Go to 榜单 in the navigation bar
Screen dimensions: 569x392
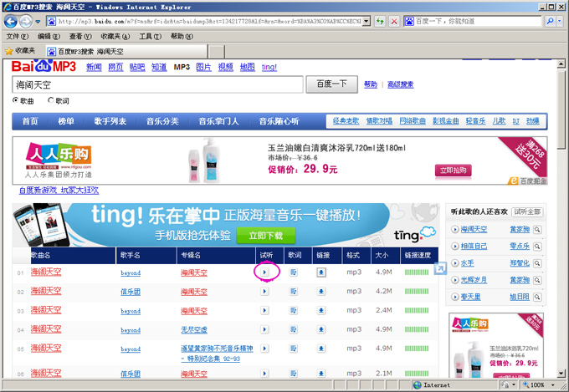[x=66, y=121]
